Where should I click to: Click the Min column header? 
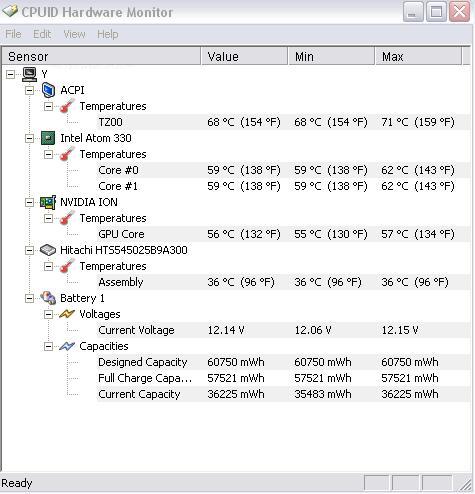tap(331, 56)
